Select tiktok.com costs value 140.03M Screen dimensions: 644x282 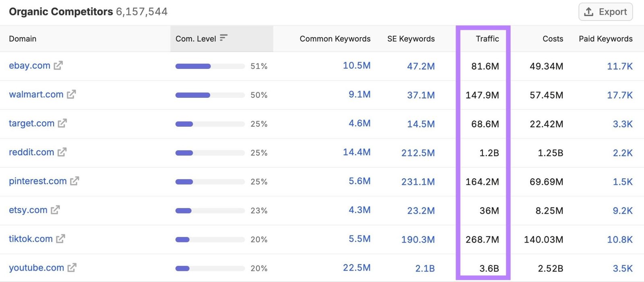point(543,240)
